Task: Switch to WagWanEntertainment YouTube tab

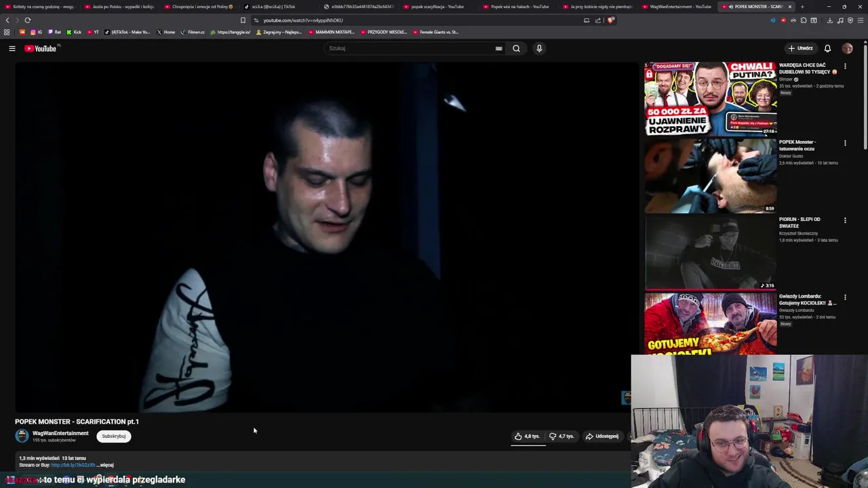Action: [x=677, y=7]
